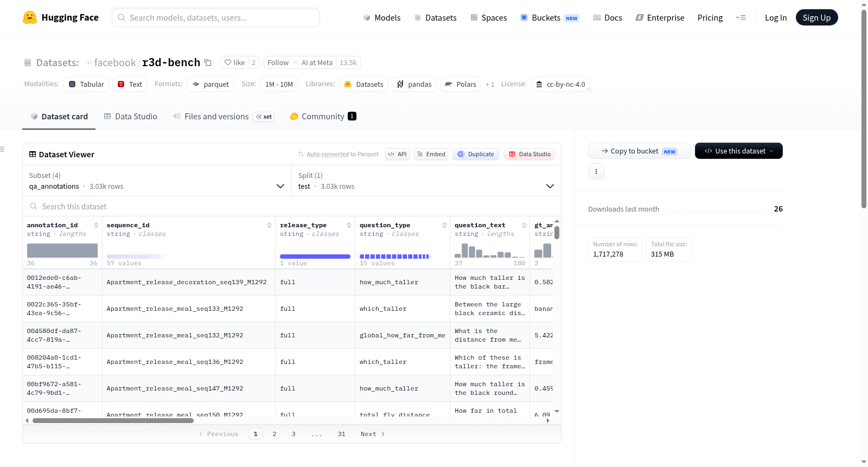Image resolution: width=868 pixels, height=467 pixels.
Task: Click the 13.5k followers count
Action: [348, 62]
